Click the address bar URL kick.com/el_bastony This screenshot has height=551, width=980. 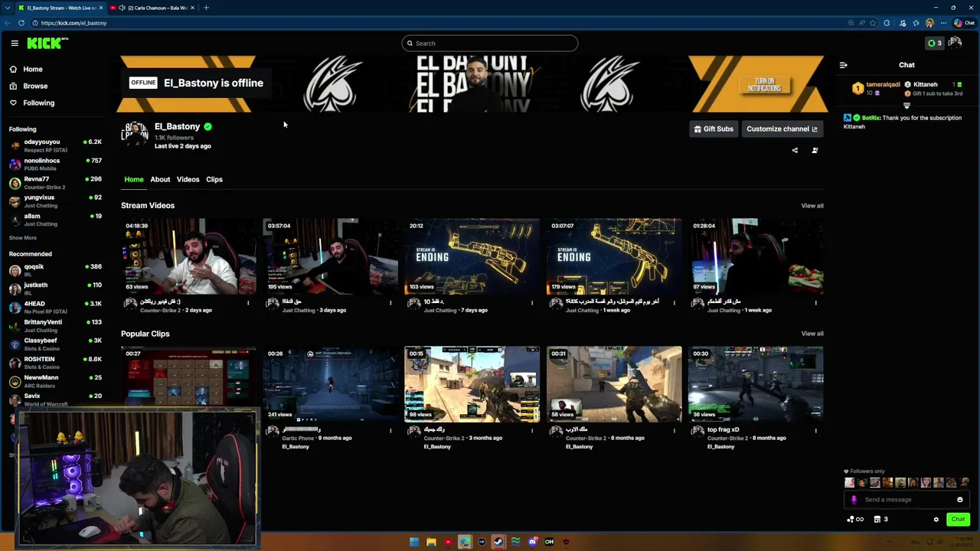pyautogui.click(x=73, y=23)
